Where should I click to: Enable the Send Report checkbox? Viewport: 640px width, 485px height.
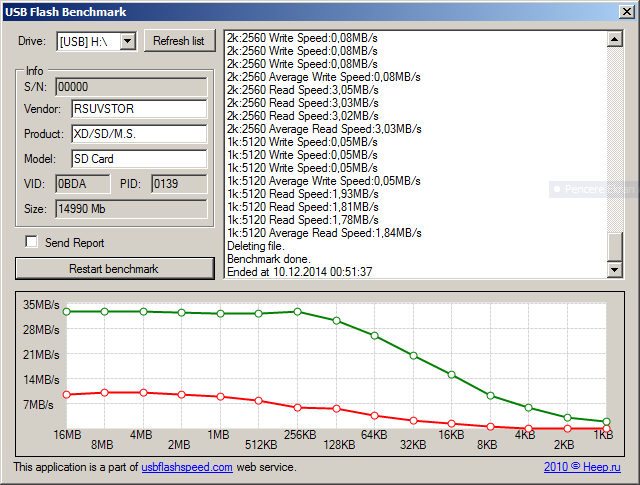point(31,242)
